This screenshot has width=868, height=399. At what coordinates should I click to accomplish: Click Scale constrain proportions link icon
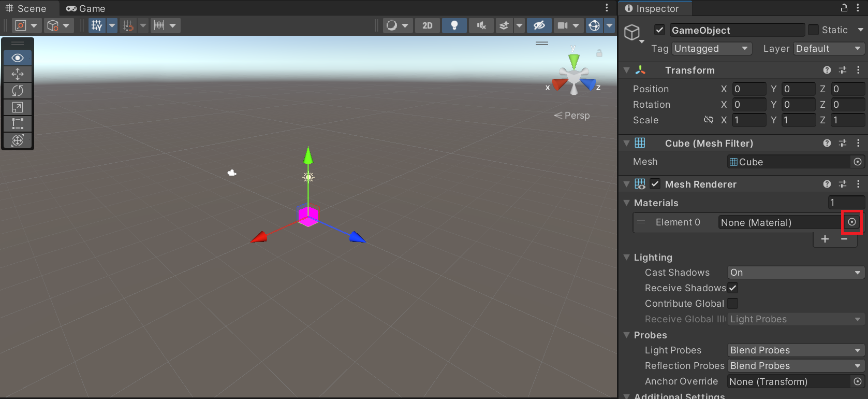[x=709, y=120]
